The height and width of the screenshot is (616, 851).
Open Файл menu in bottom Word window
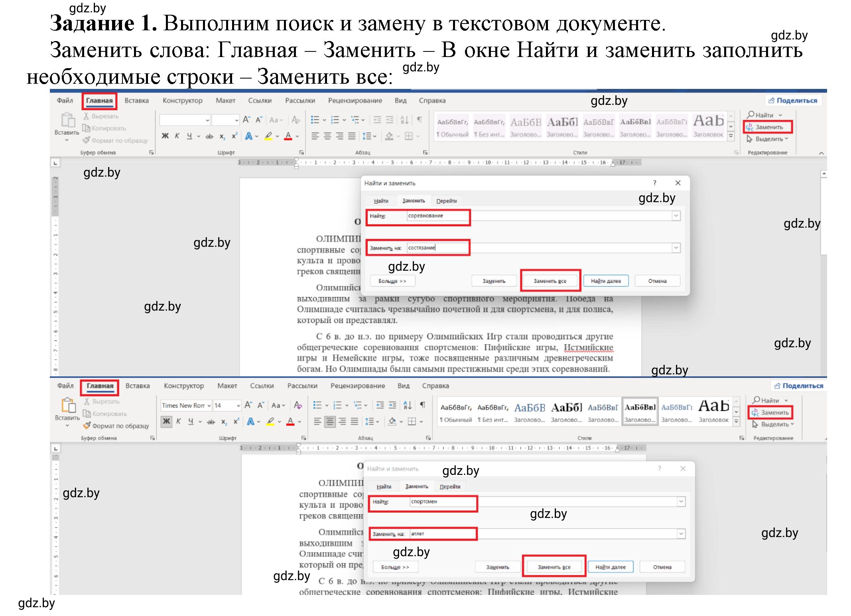65,386
